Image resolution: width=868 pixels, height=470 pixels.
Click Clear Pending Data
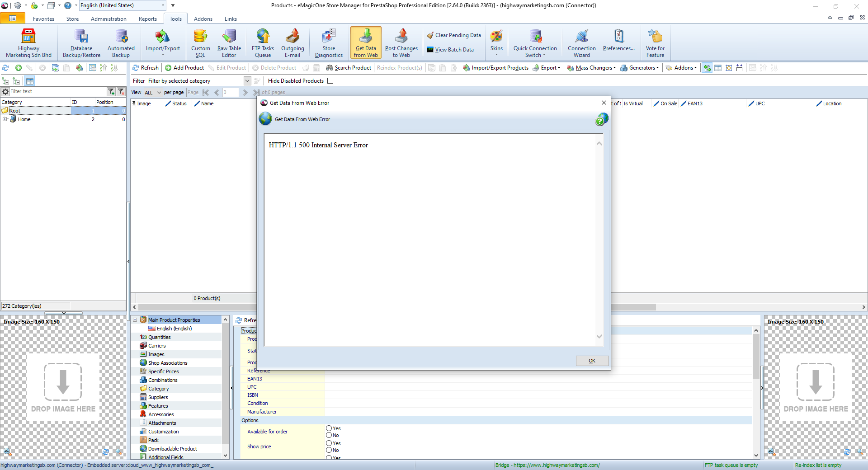(454, 35)
